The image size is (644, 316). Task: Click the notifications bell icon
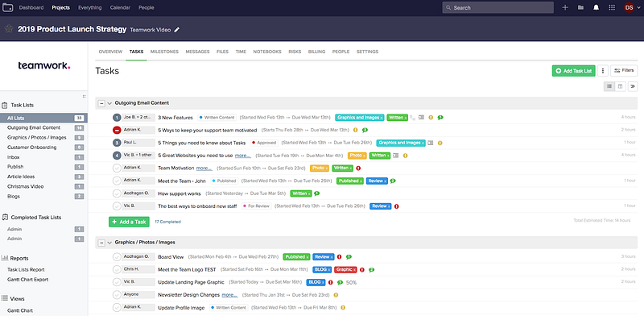pos(596,7)
